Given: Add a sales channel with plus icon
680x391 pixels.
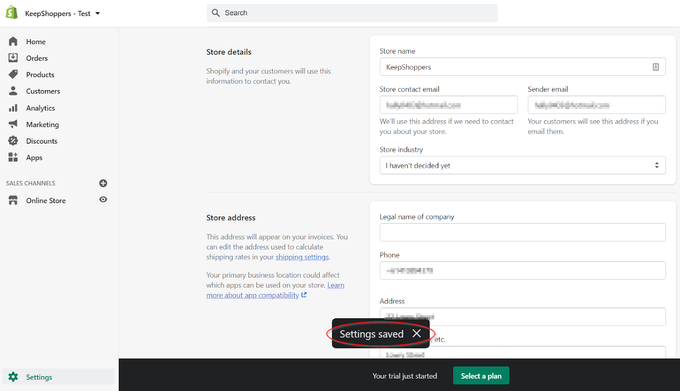Looking at the screenshot, I should pos(103,183).
